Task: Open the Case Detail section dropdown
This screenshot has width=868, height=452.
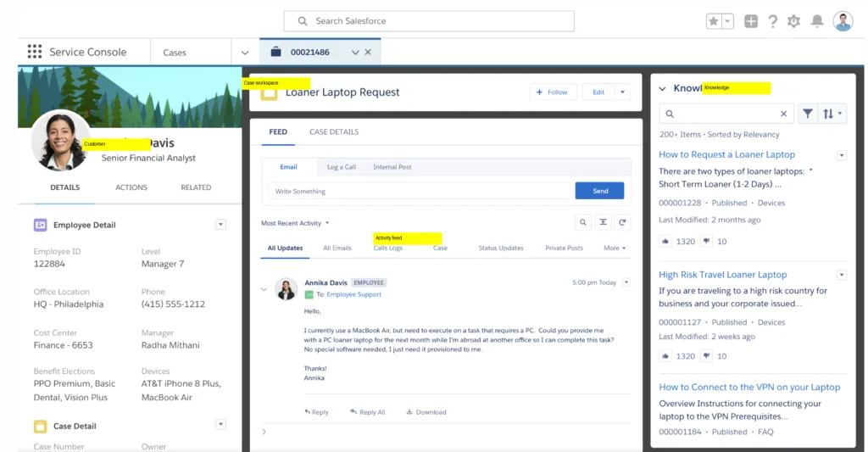Action: click(x=220, y=424)
